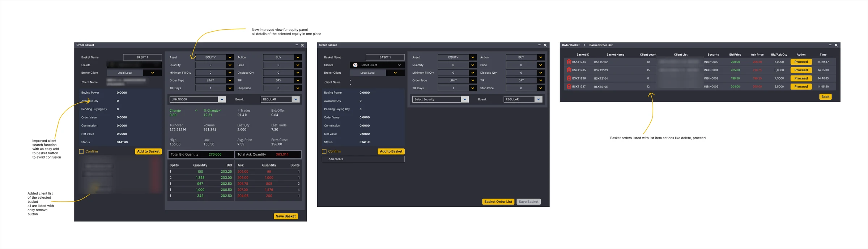Screen dimensions: 868x249
Task: Expand the Asset EQUITY dropdown in the JKH.N0000 window
Action: click(230, 57)
